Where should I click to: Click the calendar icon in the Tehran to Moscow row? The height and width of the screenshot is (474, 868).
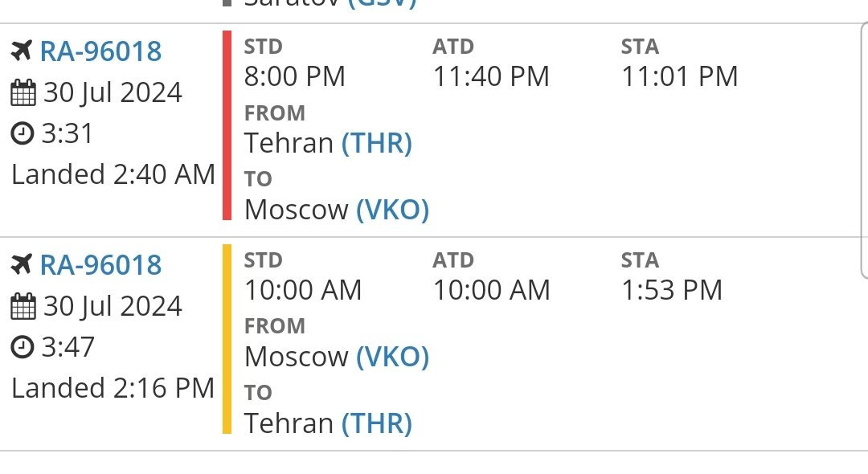(x=23, y=92)
